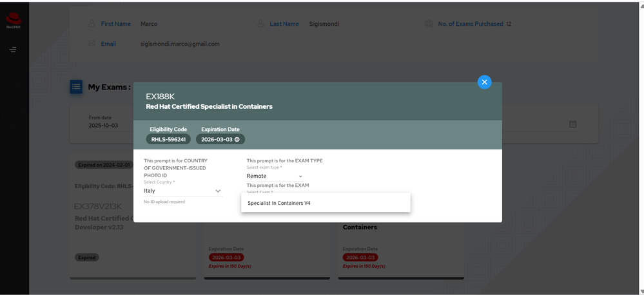This screenshot has height=295, width=644.
Task: Click the exams purchased icon
Action: 429,24
